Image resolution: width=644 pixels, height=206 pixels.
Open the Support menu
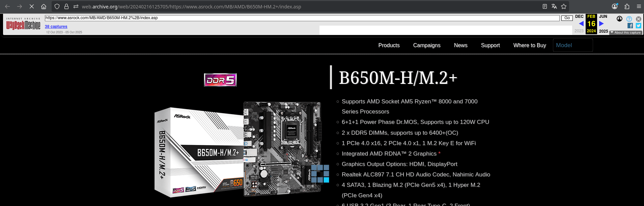(490, 45)
